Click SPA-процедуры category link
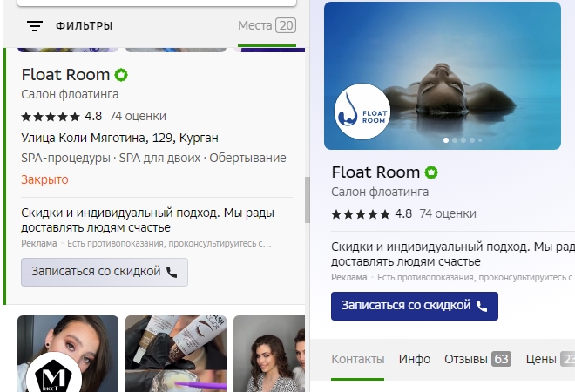The image size is (575, 392). [65, 158]
